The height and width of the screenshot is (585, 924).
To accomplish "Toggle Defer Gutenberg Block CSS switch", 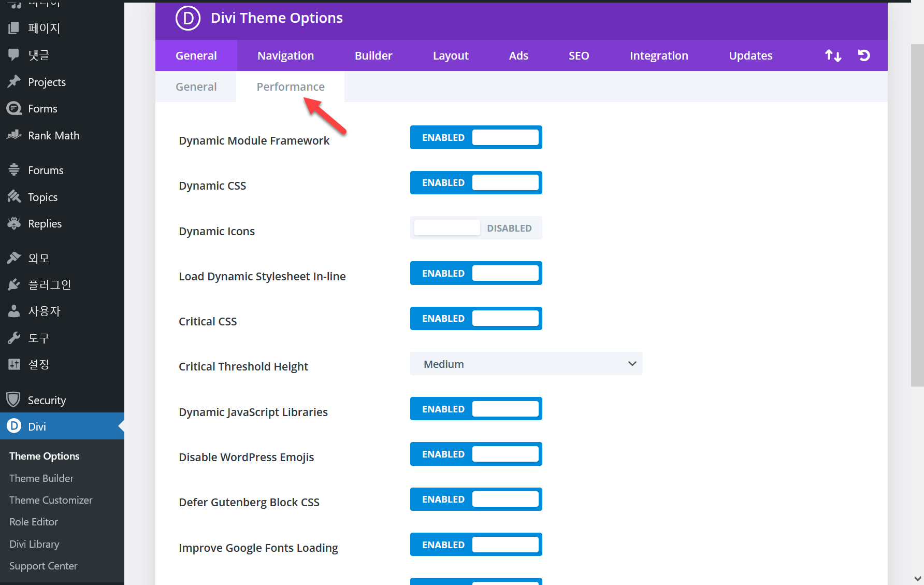I will tap(476, 499).
